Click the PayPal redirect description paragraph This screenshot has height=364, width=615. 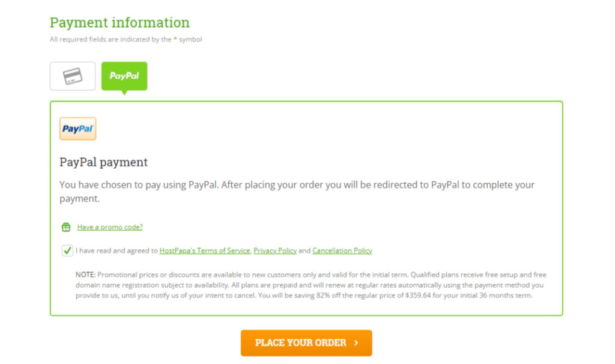click(x=297, y=192)
